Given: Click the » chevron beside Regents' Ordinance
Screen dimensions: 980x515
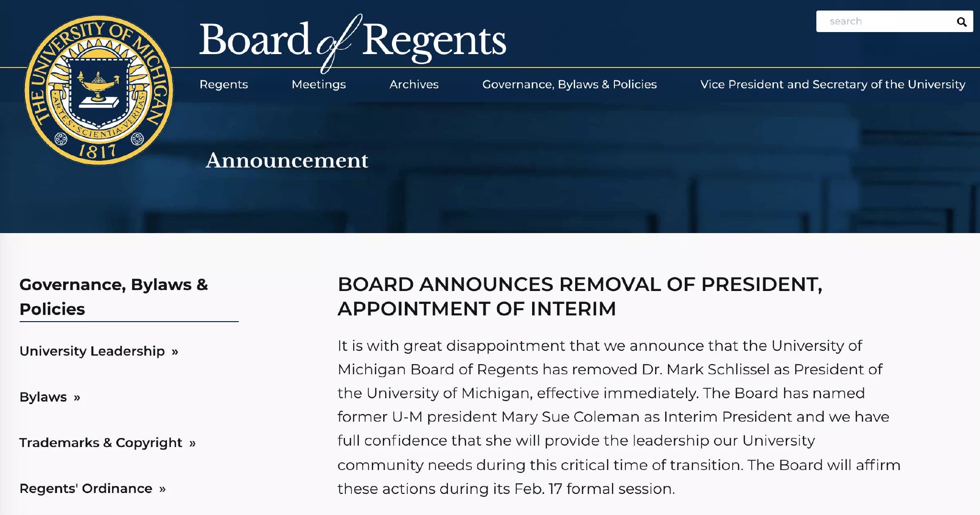Looking at the screenshot, I should (x=163, y=489).
